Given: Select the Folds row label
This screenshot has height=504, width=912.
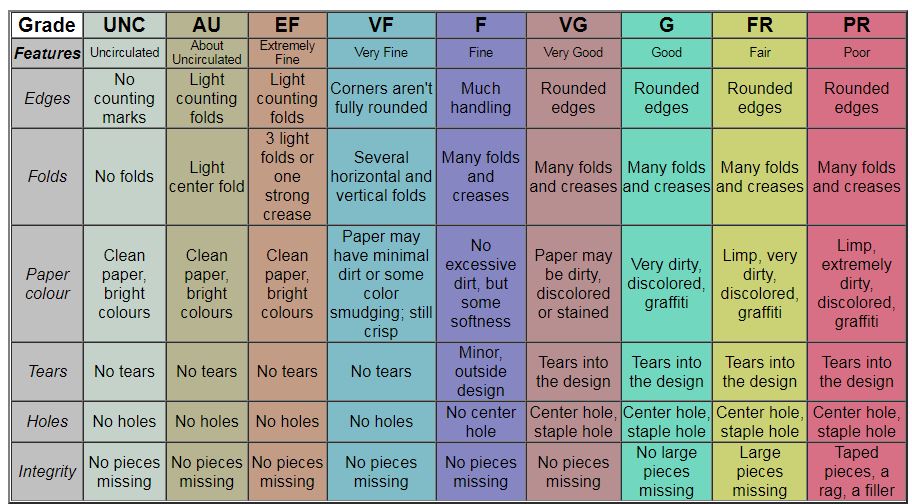Looking at the screenshot, I should pyautogui.click(x=47, y=177).
